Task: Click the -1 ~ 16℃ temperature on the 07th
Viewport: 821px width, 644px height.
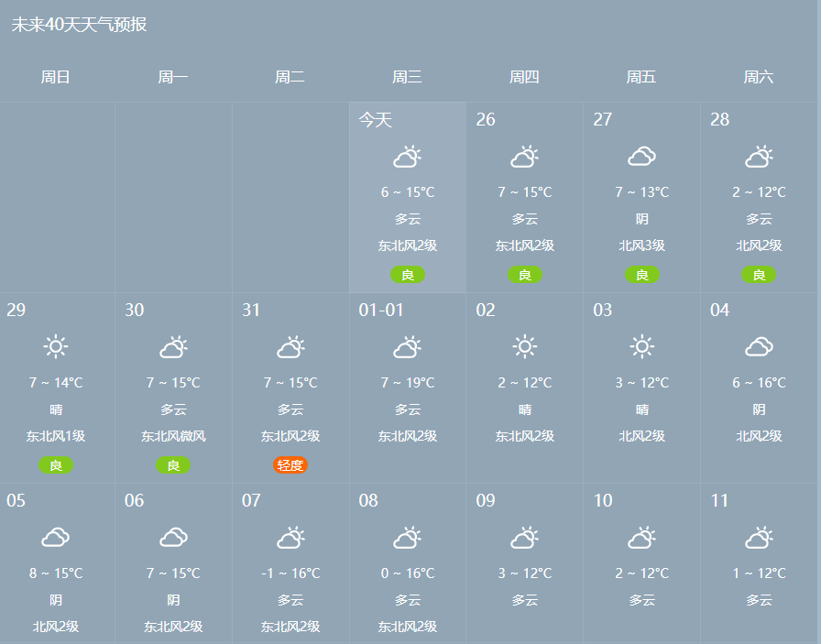Action: (x=290, y=573)
